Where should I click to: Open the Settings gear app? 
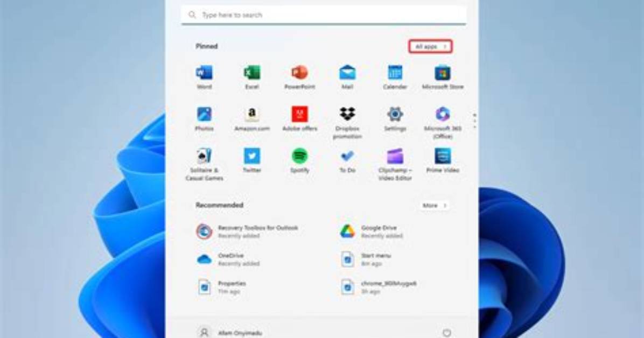[395, 119]
